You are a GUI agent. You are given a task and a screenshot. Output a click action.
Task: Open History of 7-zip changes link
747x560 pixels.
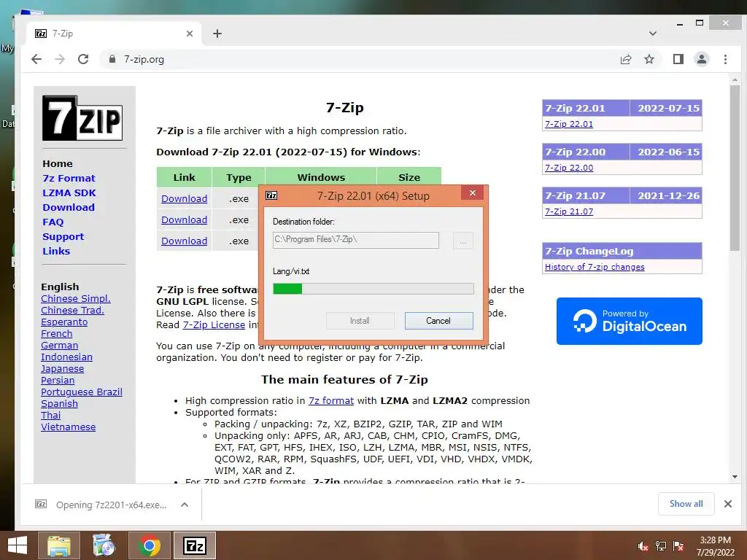[595, 267]
